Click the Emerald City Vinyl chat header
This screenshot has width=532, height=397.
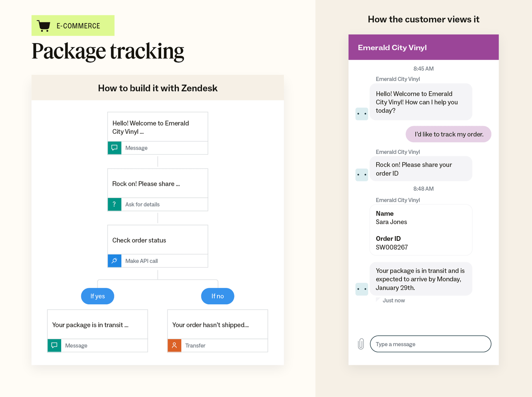424,47
